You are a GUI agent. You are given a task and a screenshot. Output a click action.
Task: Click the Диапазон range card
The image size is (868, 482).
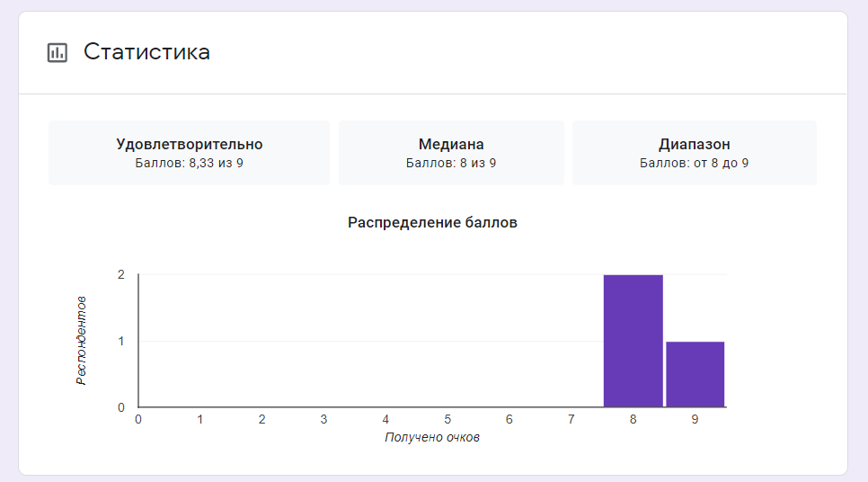[695, 153]
